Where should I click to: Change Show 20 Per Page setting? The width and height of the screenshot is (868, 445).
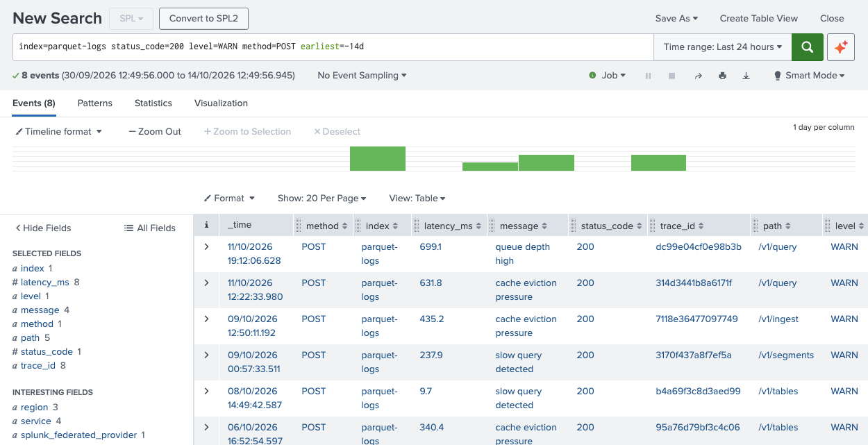point(322,198)
